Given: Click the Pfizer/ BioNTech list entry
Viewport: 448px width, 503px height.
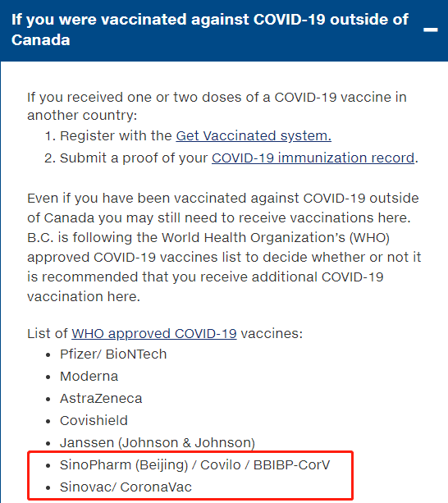Looking at the screenshot, I should [113, 354].
